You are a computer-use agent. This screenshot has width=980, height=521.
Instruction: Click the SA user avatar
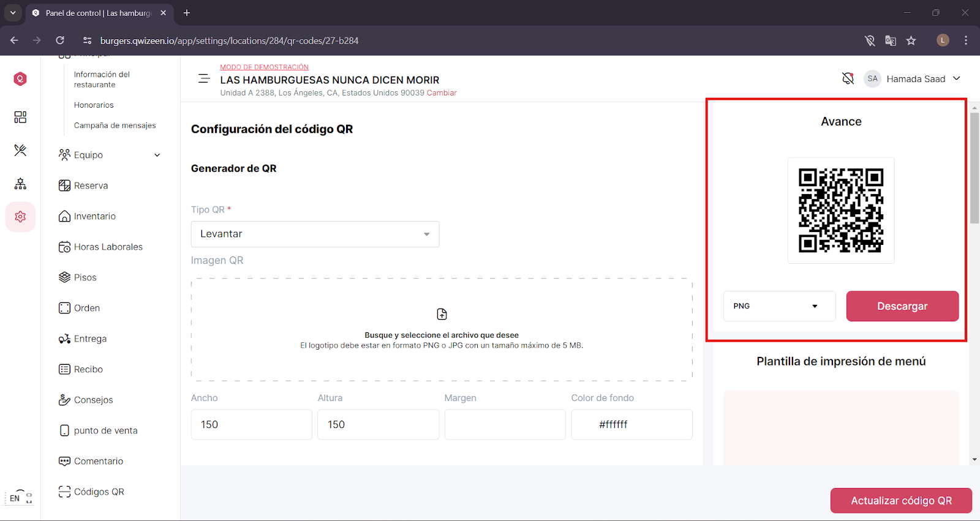click(x=872, y=78)
